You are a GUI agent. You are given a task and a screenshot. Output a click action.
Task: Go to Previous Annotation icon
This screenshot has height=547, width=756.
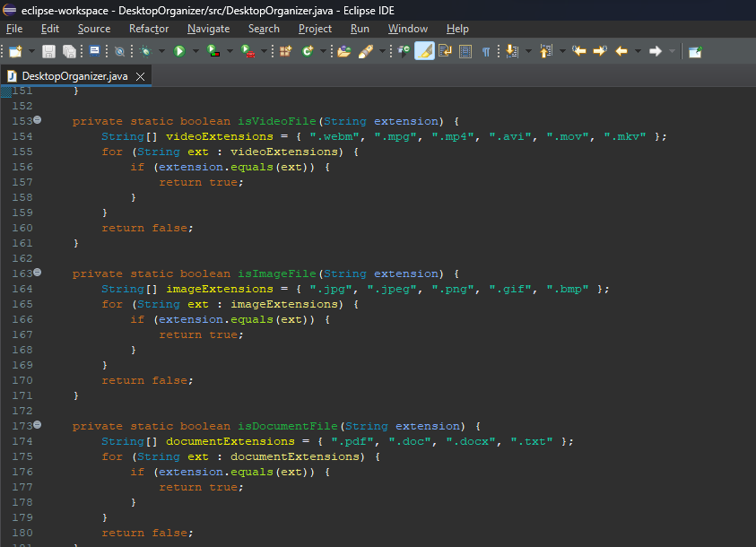pos(546,51)
